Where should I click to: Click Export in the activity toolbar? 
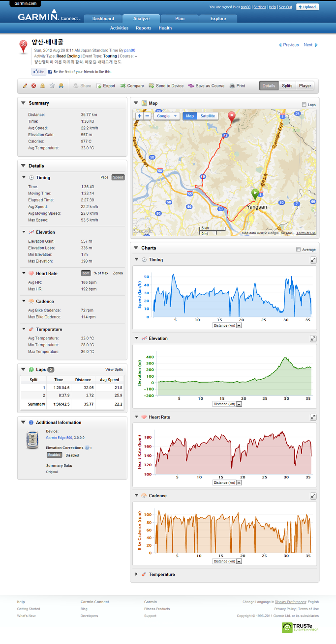[x=105, y=85]
